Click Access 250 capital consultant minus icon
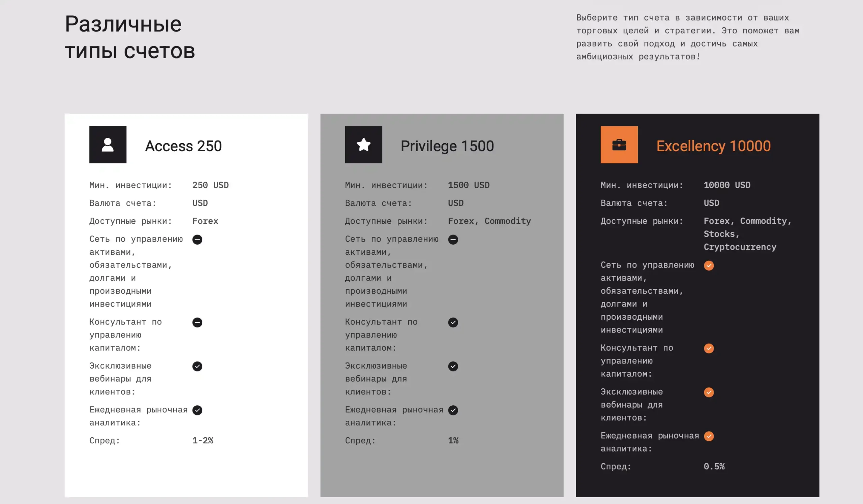Image resolution: width=863 pixels, height=504 pixels. coord(197,322)
